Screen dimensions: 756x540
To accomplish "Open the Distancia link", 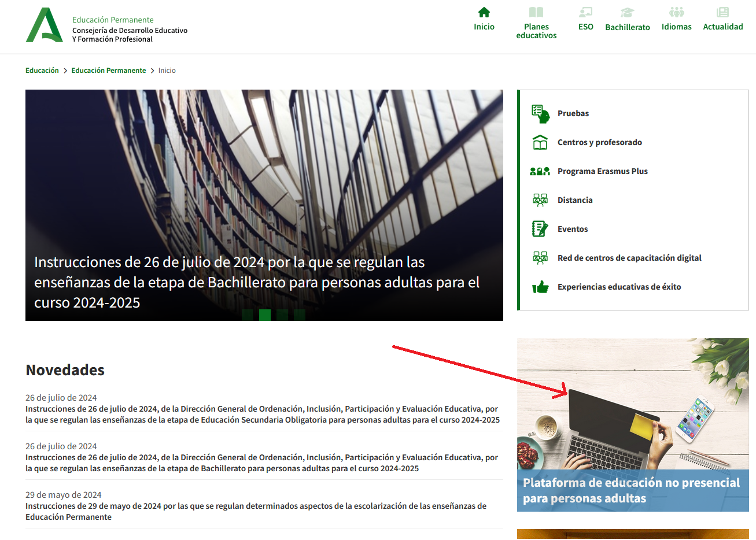I will pyautogui.click(x=575, y=200).
